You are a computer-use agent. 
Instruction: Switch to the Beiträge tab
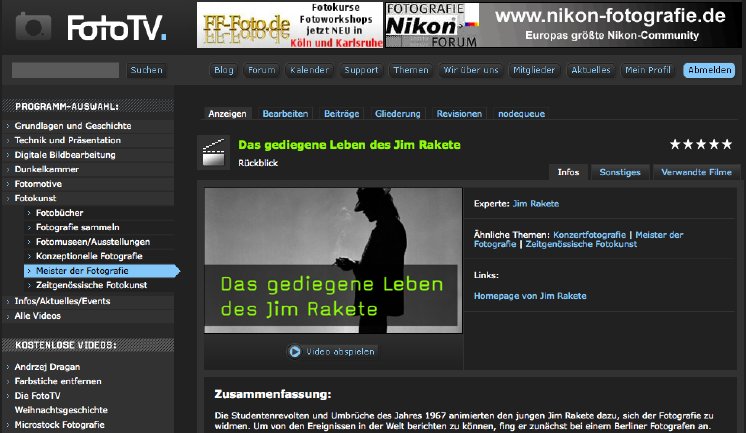point(342,114)
